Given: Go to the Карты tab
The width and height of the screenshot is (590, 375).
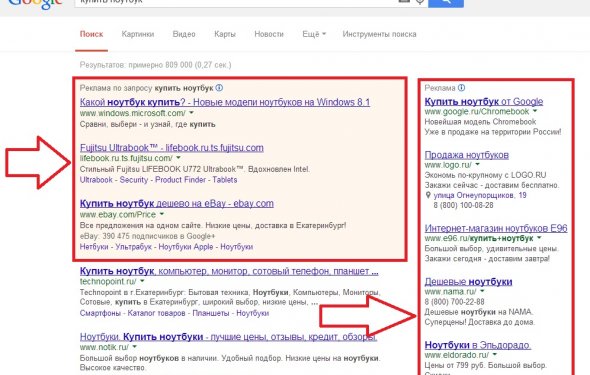Looking at the screenshot, I should click(225, 34).
